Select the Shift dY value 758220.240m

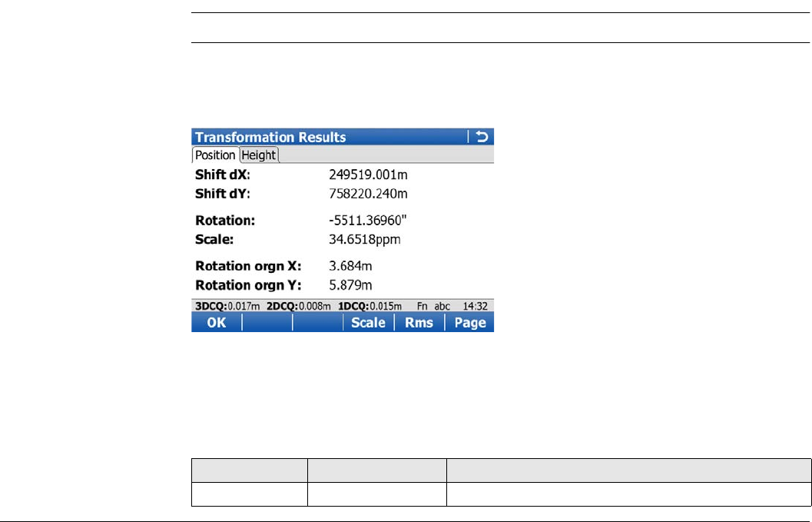click(368, 194)
